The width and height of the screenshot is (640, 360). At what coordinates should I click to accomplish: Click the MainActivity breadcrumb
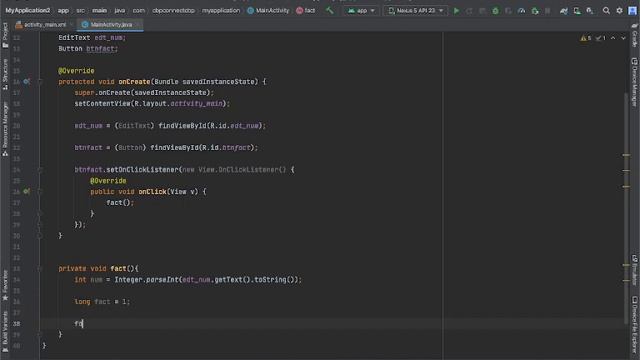tap(268, 11)
